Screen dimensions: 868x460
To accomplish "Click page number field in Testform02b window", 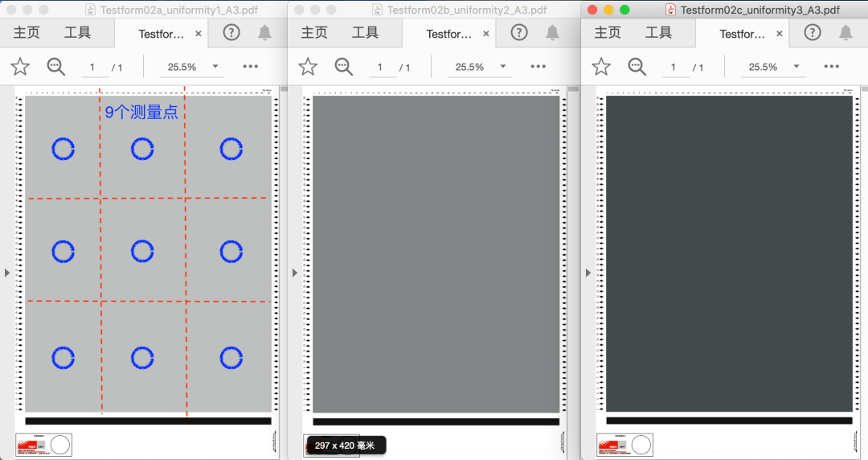I will [380, 68].
